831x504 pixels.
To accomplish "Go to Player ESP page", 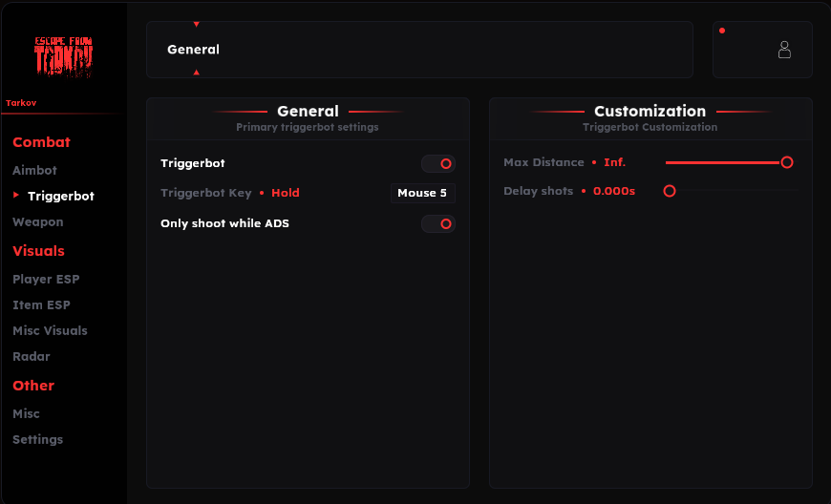I will [x=46, y=279].
